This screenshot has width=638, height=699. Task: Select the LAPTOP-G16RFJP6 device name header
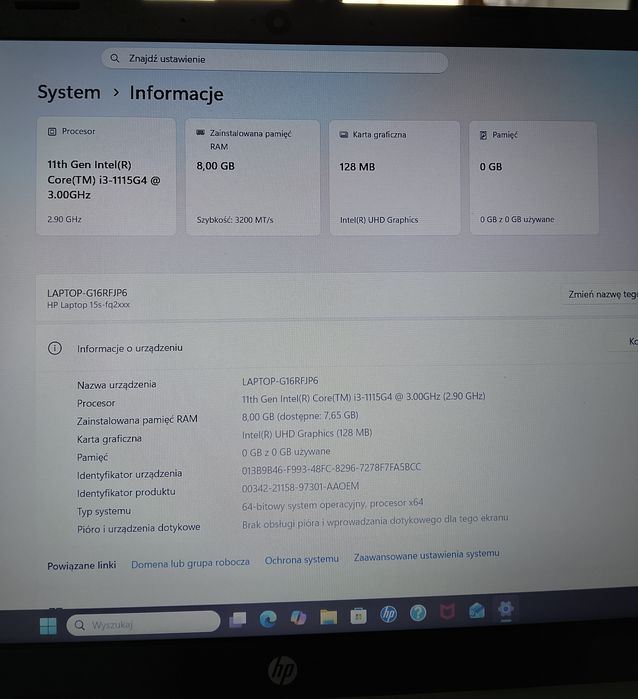point(87,293)
